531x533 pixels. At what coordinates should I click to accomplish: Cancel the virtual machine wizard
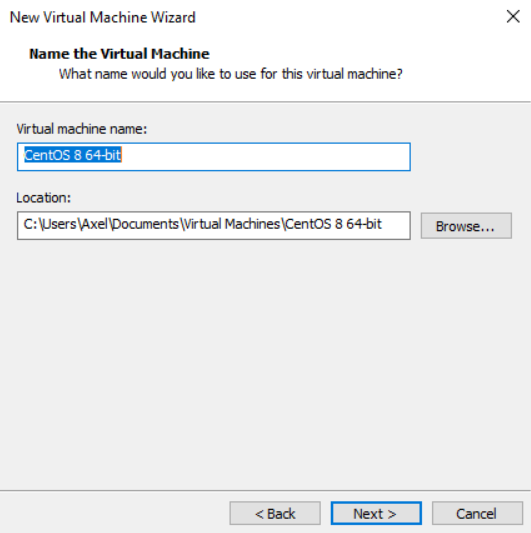[477, 513]
